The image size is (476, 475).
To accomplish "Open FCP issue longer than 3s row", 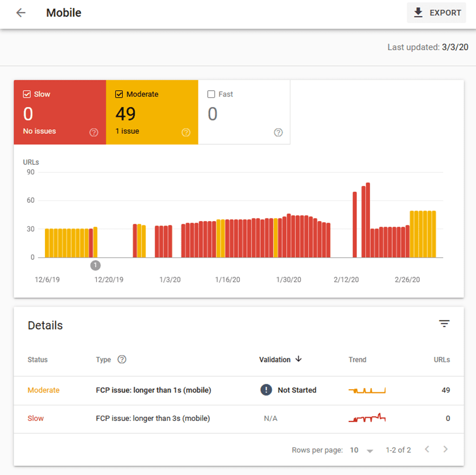I will pos(153,418).
